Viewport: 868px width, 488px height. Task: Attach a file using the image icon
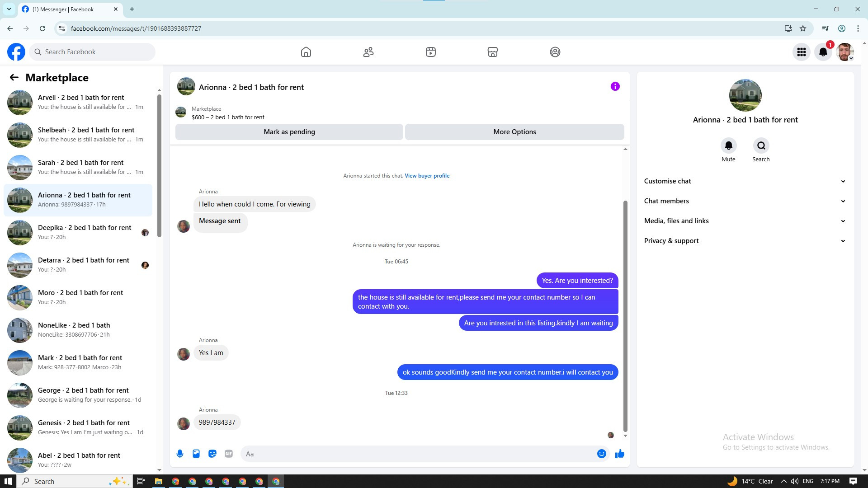point(196,454)
